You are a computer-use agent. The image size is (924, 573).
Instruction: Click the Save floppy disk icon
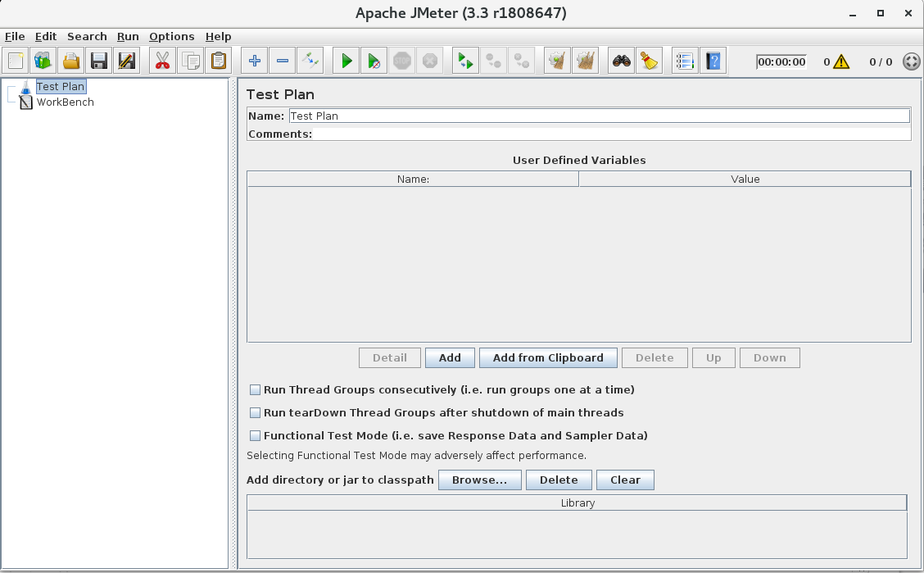pyautogui.click(x=99, y=61)
